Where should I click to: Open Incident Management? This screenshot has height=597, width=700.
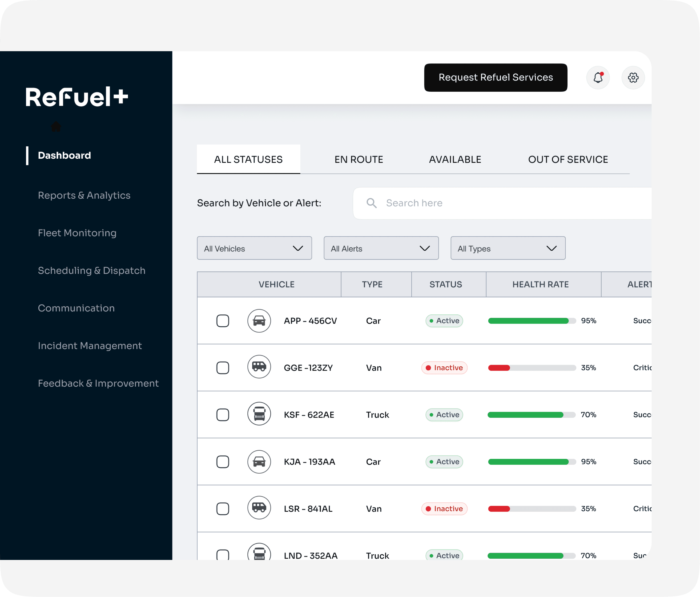pyautogui.click(x=90, y=346)
